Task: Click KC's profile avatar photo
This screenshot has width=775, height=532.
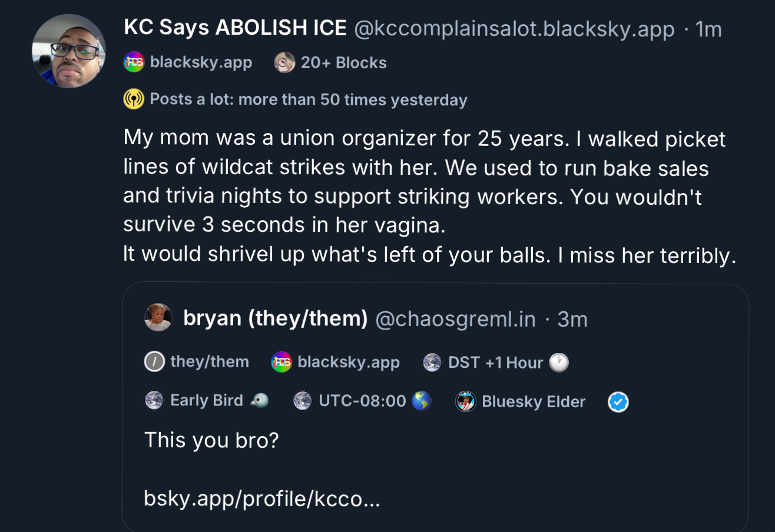Action: [x=69, y=51]
